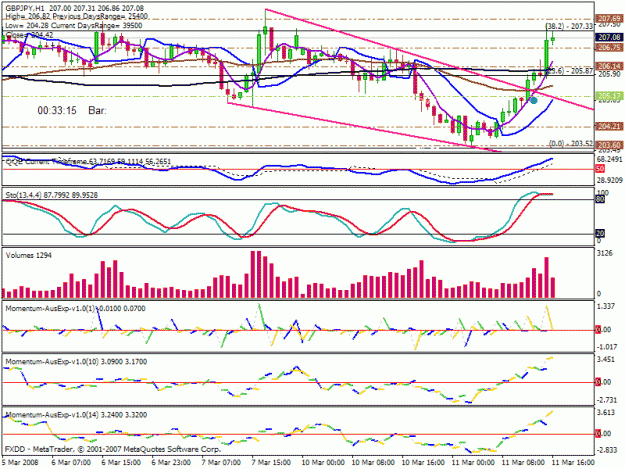This screenshot has height=469, width=625.
Task: Click the 205.90 price scale value
Action: [609, 74]
